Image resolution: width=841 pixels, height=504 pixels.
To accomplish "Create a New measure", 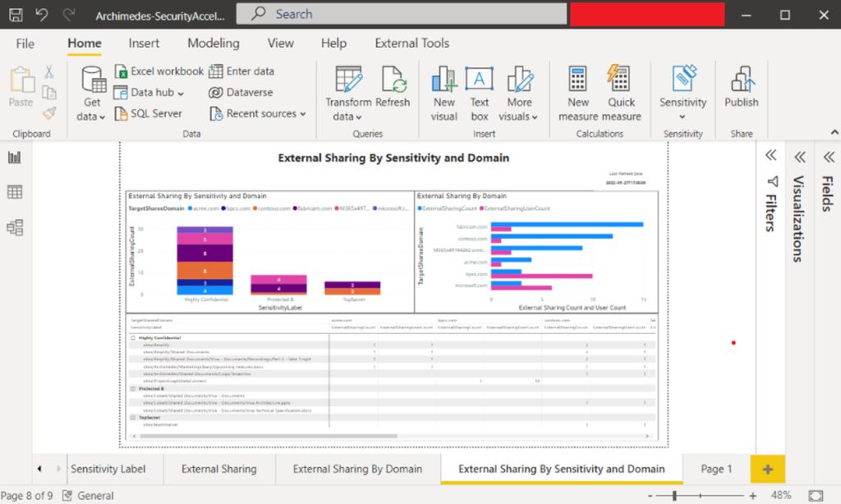I will (577, 94).
